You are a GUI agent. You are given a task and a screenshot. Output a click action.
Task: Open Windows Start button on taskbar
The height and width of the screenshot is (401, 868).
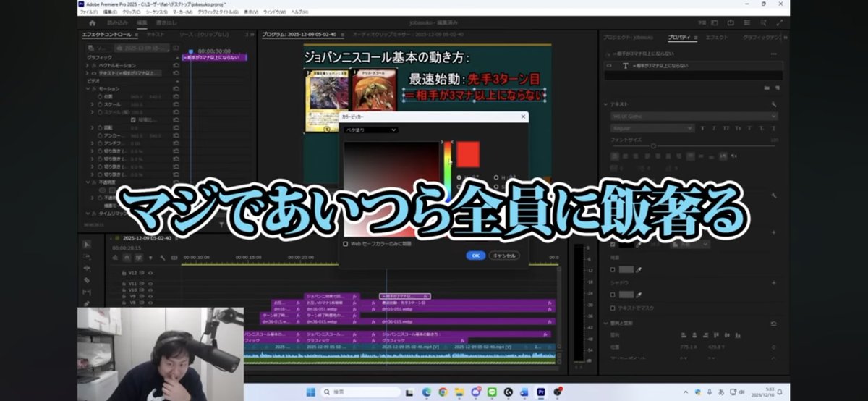coord(311,392)
